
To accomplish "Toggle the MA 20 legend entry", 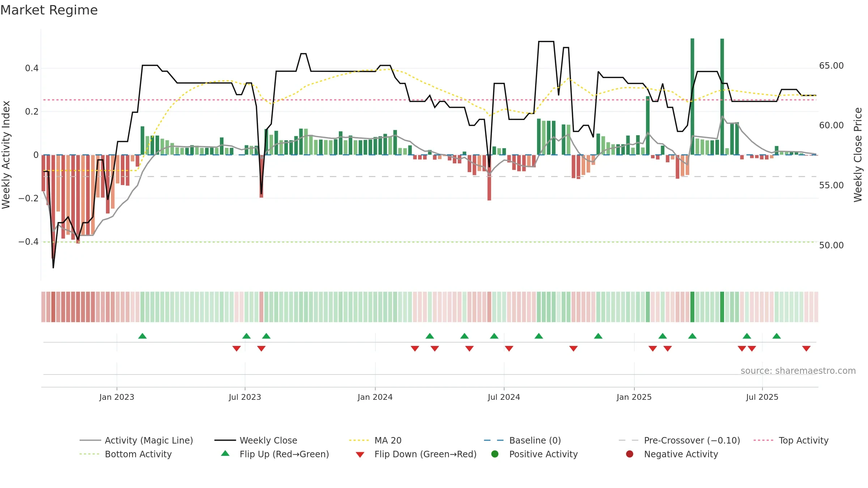I will point(375,440).
